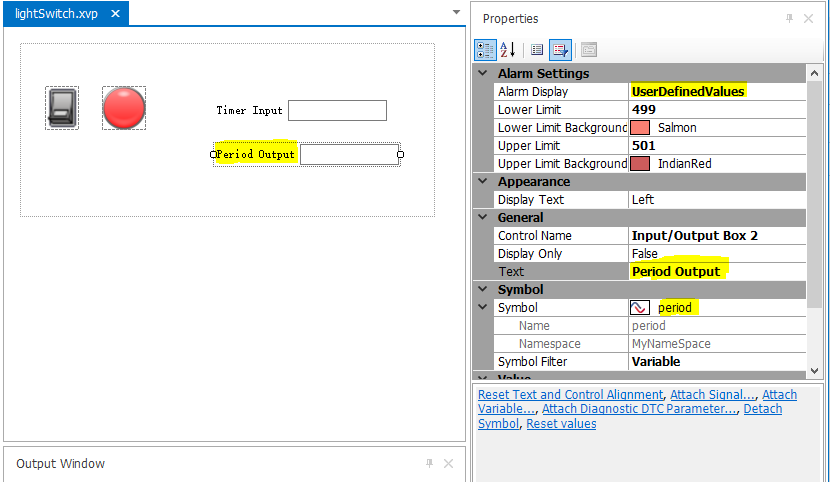The image size is (830, 482).
Task: Collapse the General category
Action: (483, 217)
